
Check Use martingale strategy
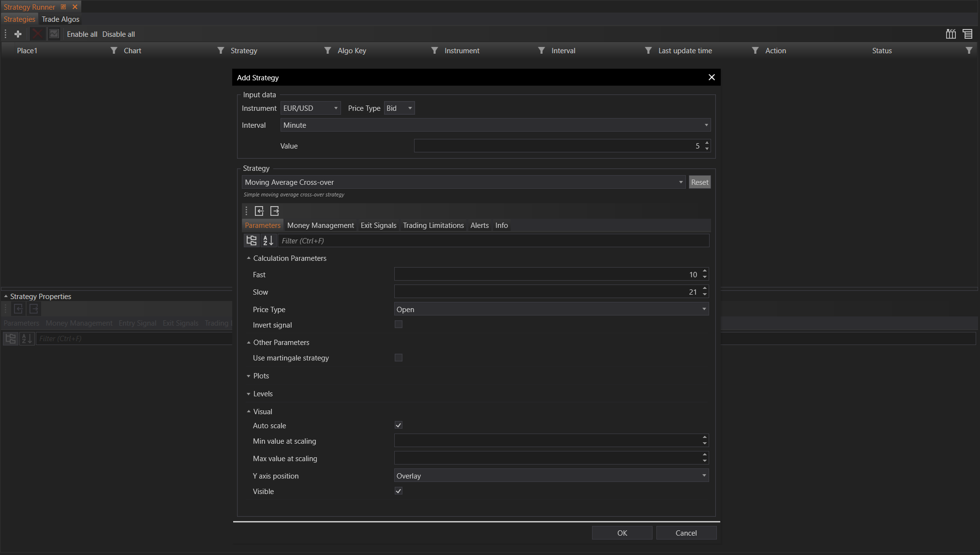click(399, 358)
